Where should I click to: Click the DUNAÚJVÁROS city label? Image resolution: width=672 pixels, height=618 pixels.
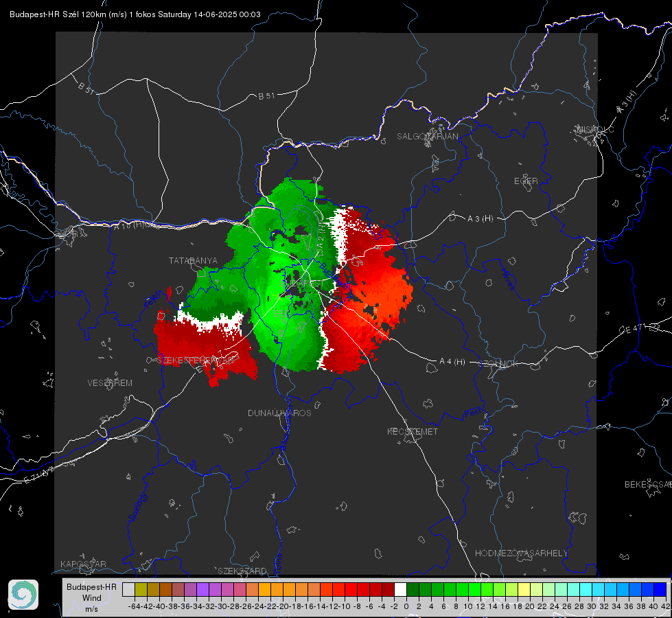279,413
